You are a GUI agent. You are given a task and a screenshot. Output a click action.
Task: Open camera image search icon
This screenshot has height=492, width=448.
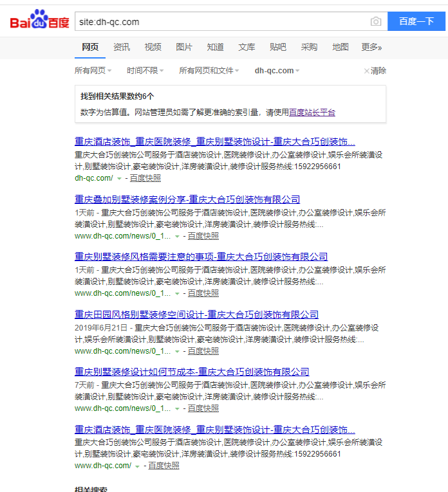pos(376,21)
